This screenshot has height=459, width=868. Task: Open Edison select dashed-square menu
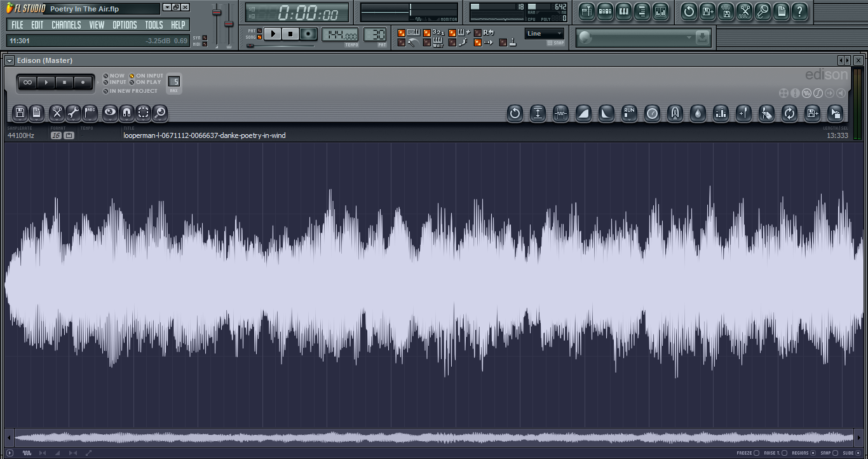(143, 113)
